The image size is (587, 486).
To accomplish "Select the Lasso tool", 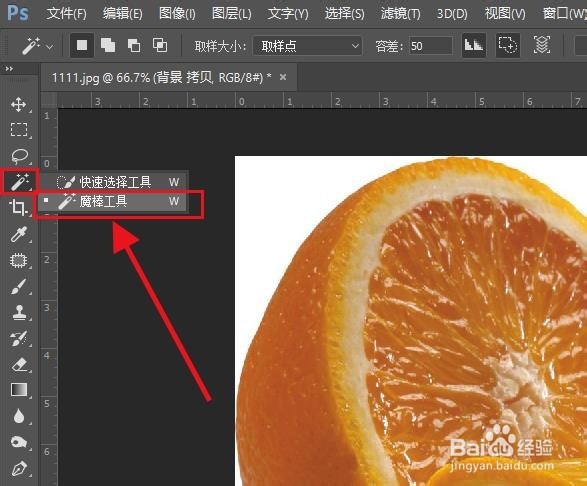I will [x=19, y=156].
